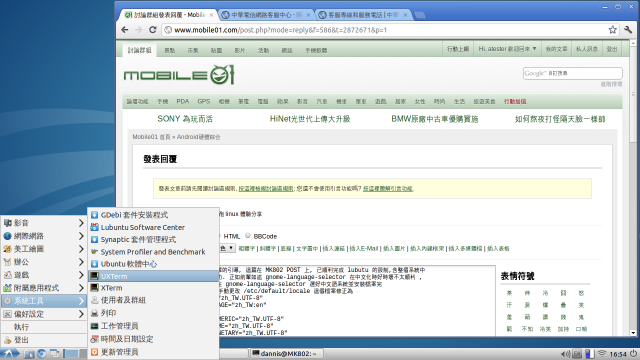Switch to the 客服專線和服務電話 tab
Viewport: 640px width, 360px height.
pyautogui.click(x=363, y=15)
